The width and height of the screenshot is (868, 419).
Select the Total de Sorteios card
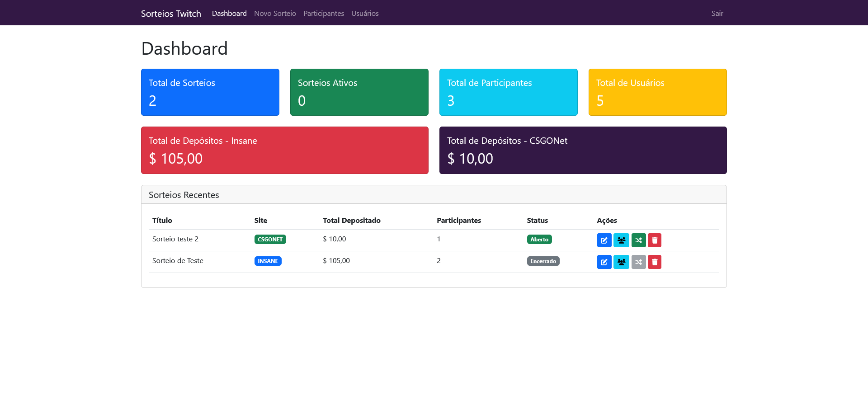coord(210,92)
